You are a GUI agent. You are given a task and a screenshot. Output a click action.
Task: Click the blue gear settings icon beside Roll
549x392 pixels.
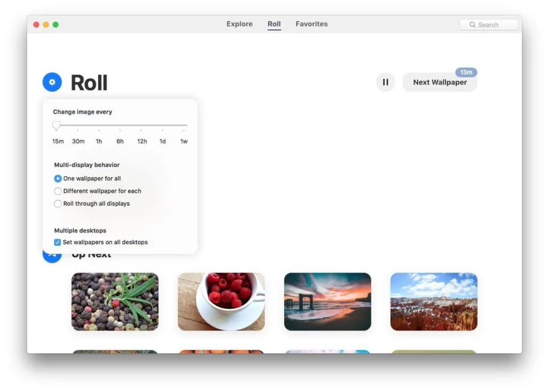click(x=52, y=82)
